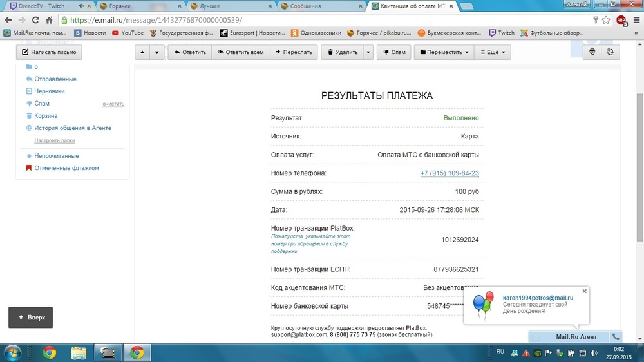This screenshot has height=362, width=644.
Task: Mute the Twitch tab audio icon
Action: (81, 6)
